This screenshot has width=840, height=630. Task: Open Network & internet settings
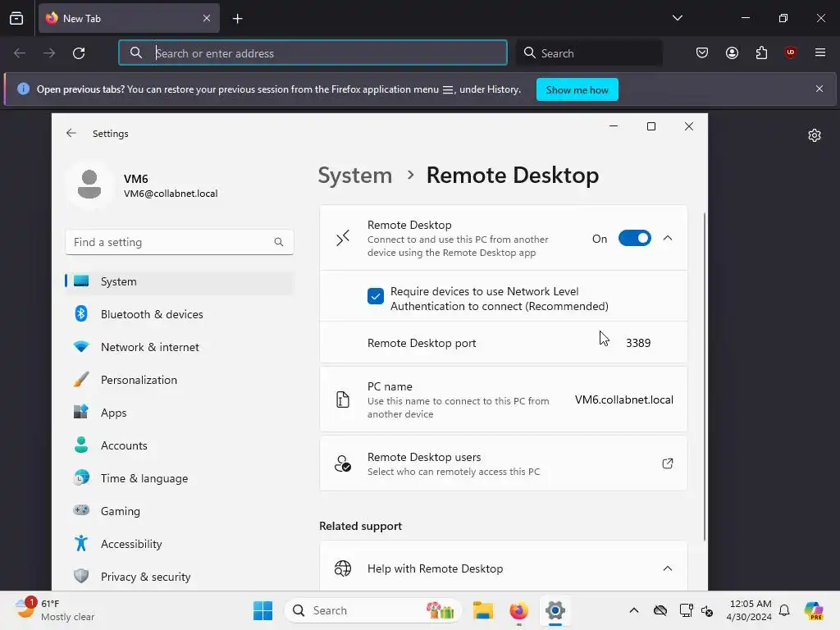click(x=180, y=347)
